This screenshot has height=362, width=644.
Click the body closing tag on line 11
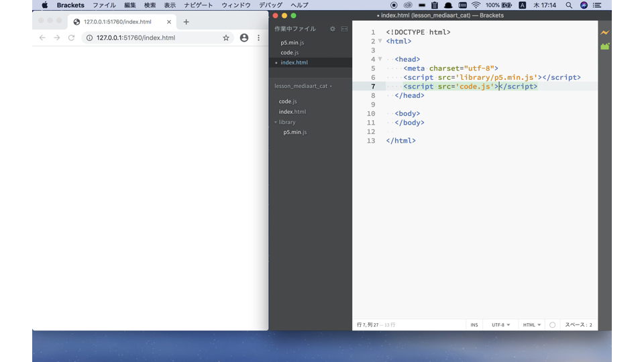[x=409, y=123]
